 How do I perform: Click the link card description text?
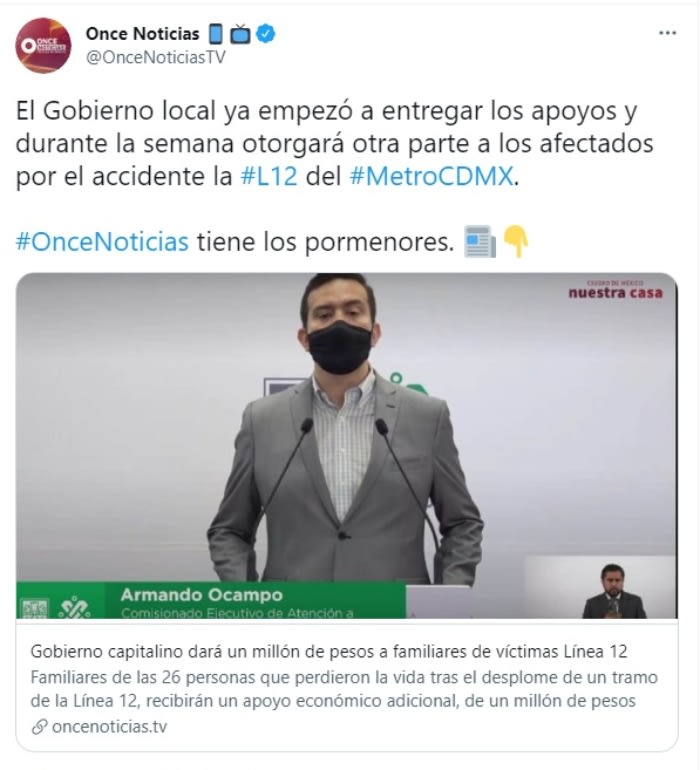point(344,689)
